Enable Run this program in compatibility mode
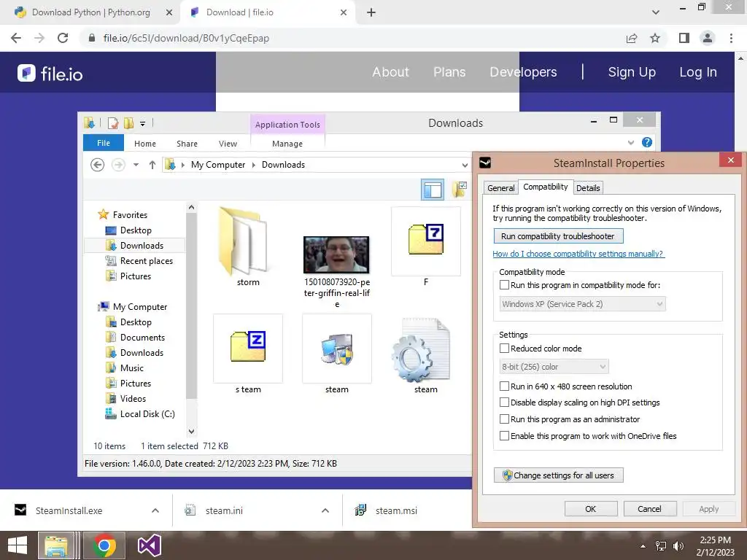Image resolution: width=747 pixels, height=560 pixels. pyautogui.click(x=504, y=285)
